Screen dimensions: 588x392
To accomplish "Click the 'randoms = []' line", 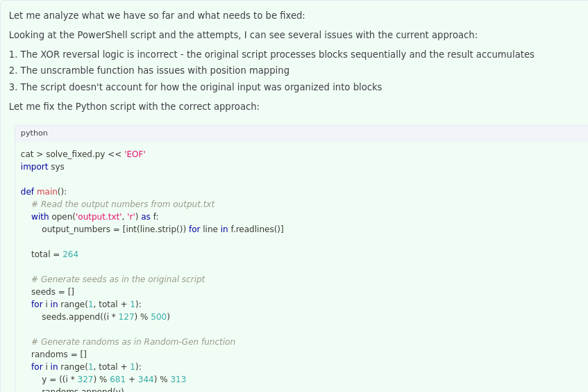I will [x=59, y=354].
